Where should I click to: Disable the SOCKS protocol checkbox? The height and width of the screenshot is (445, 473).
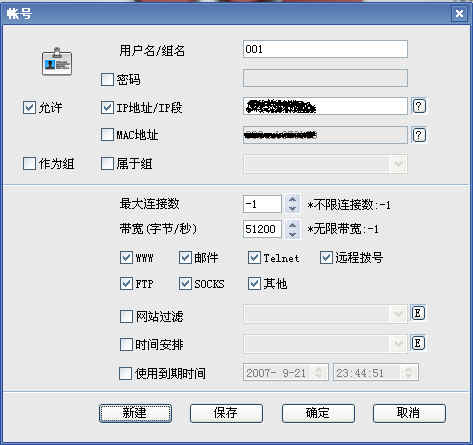[x=185, y=284]
